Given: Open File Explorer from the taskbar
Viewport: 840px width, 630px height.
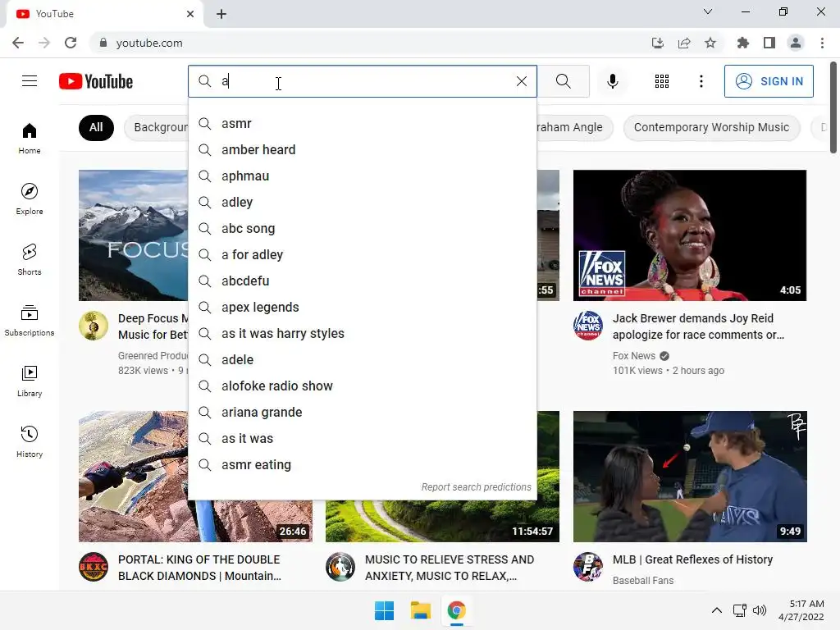Looking at the screenshot, I should 421,610.
